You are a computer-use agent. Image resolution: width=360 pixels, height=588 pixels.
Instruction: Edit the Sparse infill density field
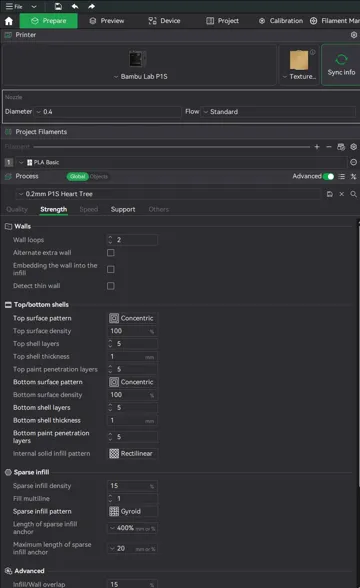[x=132, y=486]
